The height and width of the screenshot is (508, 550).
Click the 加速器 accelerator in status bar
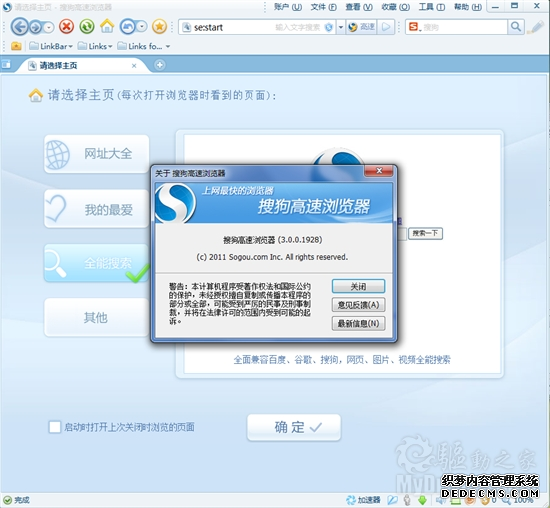[363, 500]
